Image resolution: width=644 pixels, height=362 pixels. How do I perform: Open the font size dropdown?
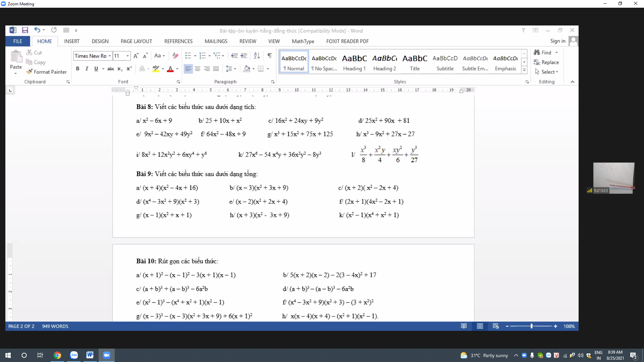127,56
